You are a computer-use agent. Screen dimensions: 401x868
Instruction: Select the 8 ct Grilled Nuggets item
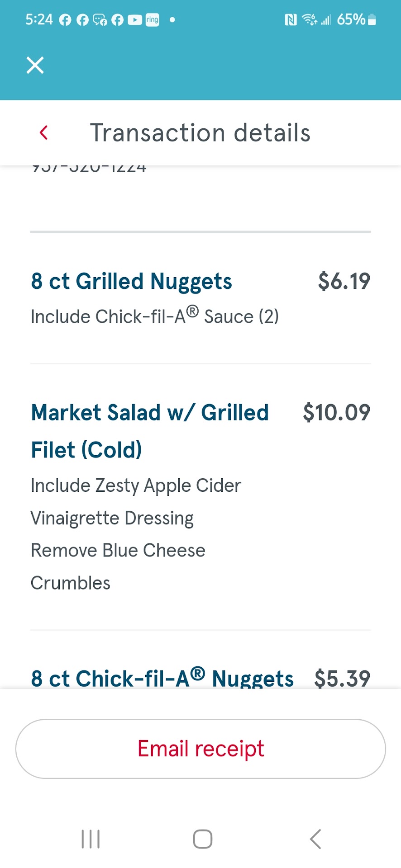coord(131,281)
